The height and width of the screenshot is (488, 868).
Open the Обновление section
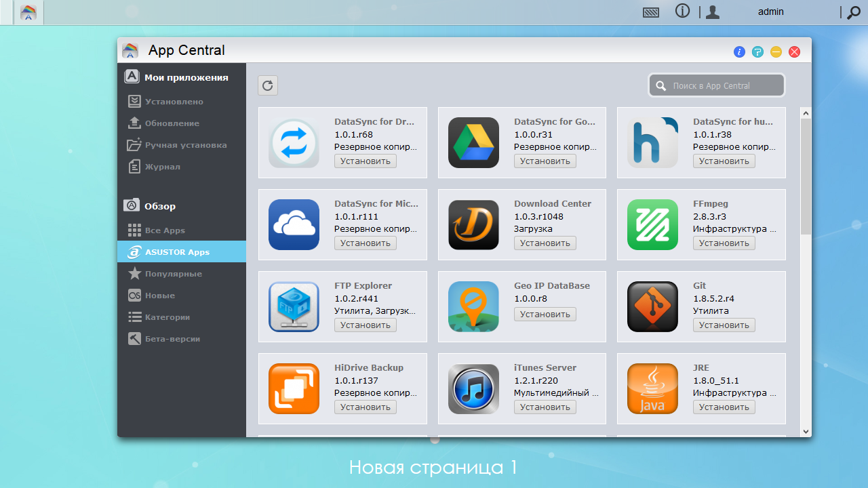[x=182, y=123]
